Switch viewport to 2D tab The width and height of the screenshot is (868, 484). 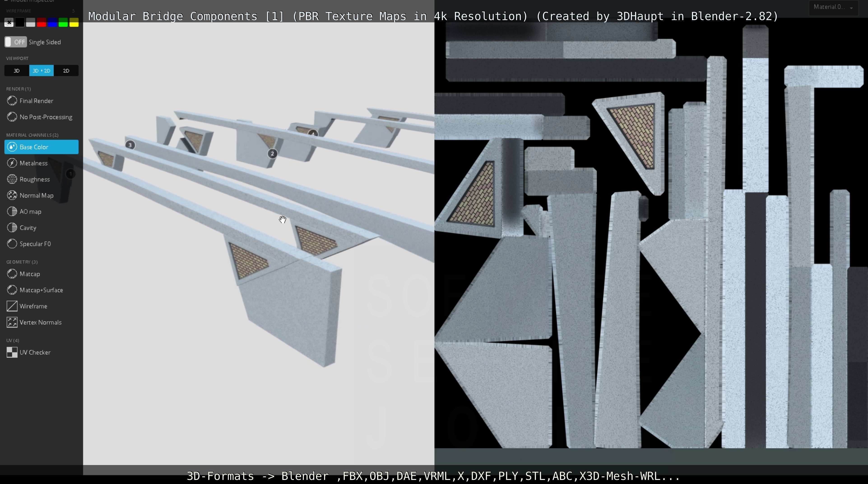[x=66, y=71]
